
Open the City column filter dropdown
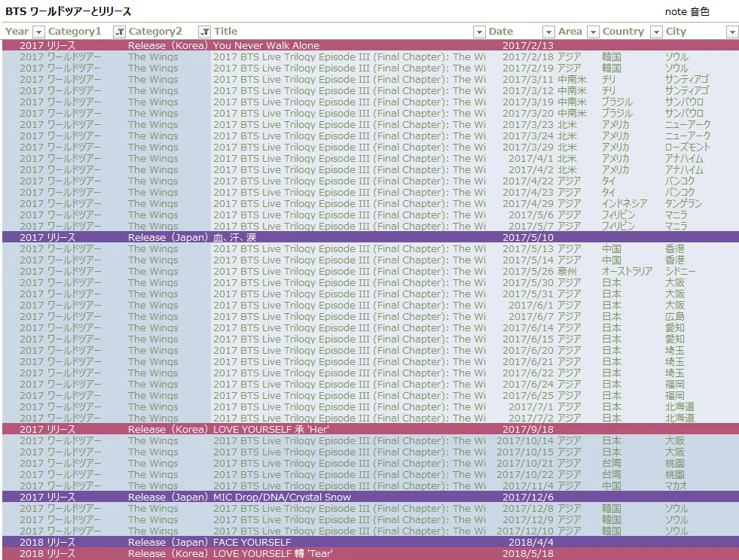tap(732, 32)
